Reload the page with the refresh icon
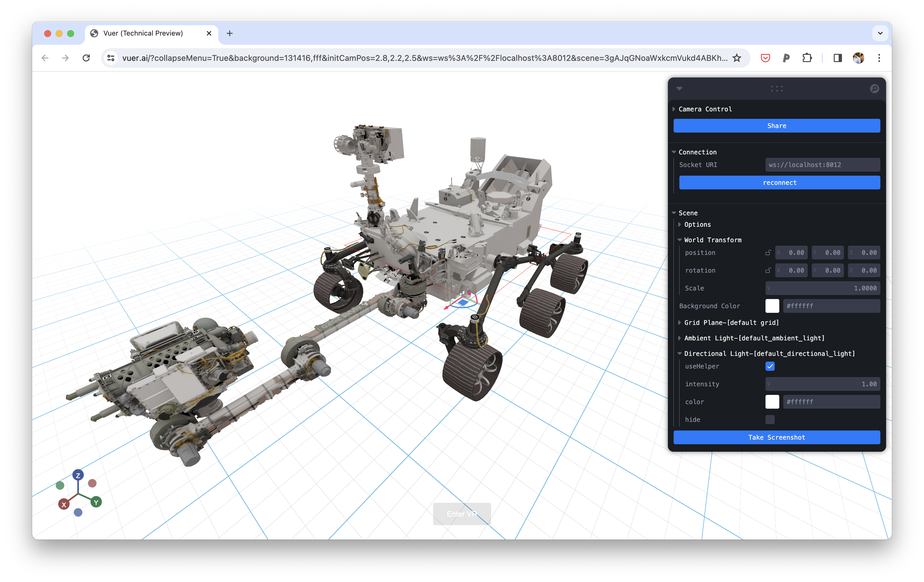This screenshot has width=924, height=582. pyautogui.click(x=86, y=58)
